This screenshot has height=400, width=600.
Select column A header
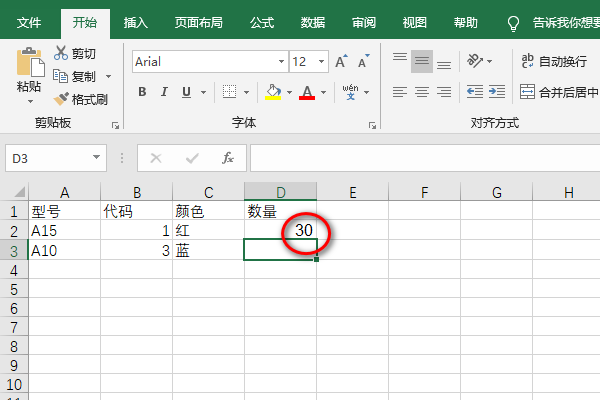64,191
